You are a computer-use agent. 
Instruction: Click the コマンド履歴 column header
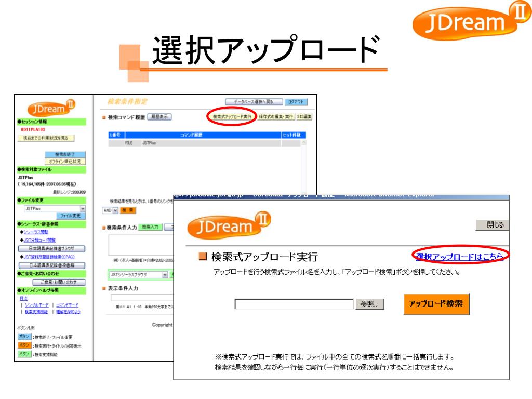pyautogui.click(x=203, y=135)
